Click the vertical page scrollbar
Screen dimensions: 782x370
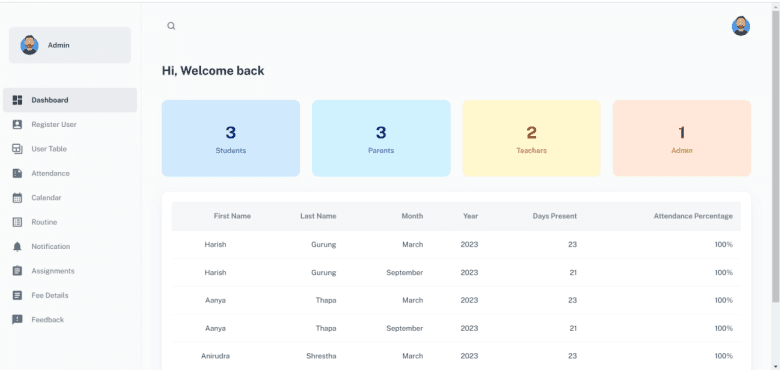(x=776, y=156)
